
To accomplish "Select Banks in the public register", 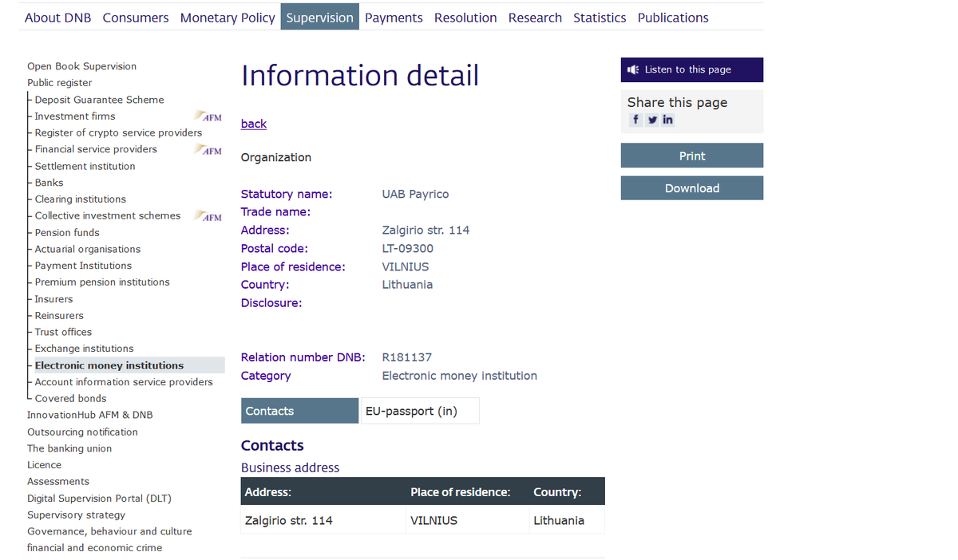I will click(49, 183).
